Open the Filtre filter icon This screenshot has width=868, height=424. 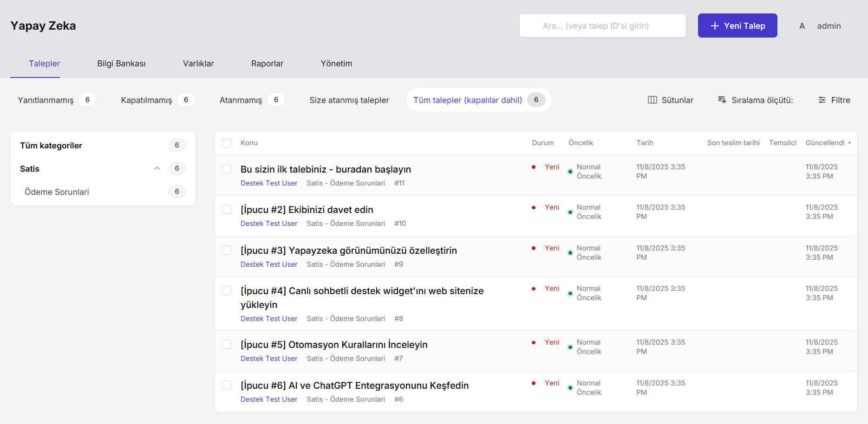[x=822, y=100]
